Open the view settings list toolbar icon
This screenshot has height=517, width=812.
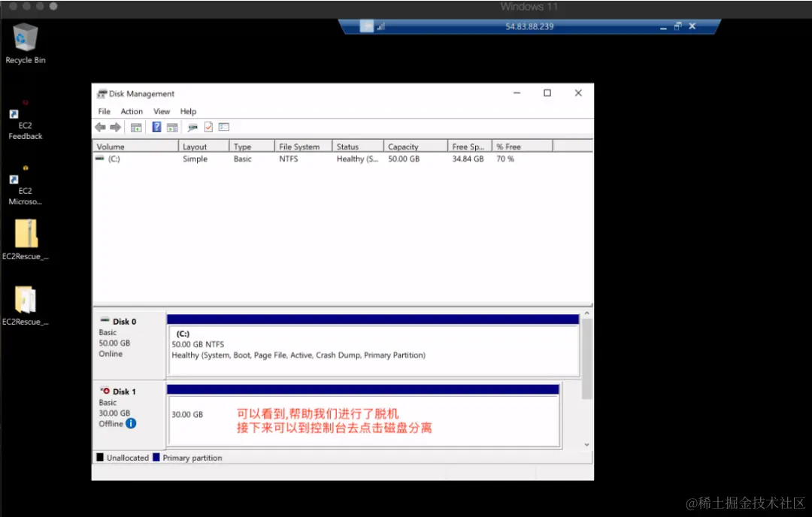click(224, 127)
